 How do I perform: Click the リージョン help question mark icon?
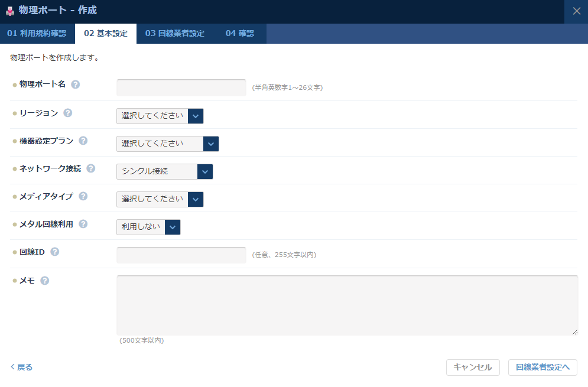pyautogui.click(x=67, y=112)
